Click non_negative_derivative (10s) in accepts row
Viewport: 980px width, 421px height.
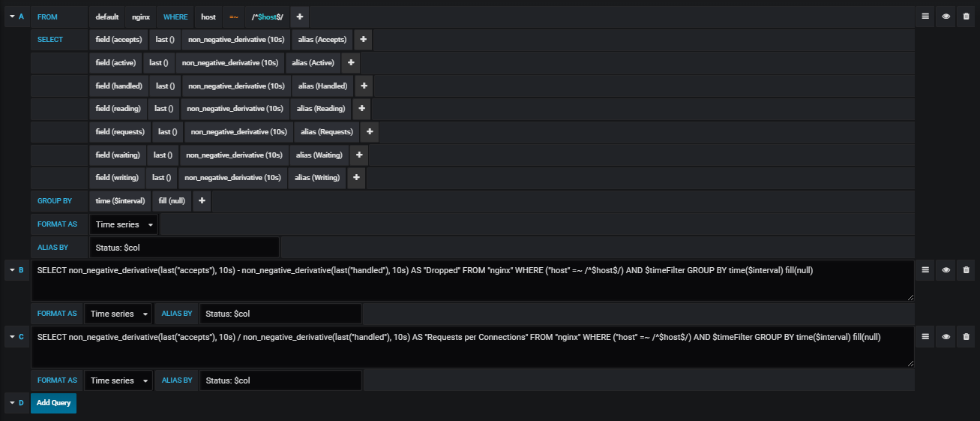coord(236,40)
